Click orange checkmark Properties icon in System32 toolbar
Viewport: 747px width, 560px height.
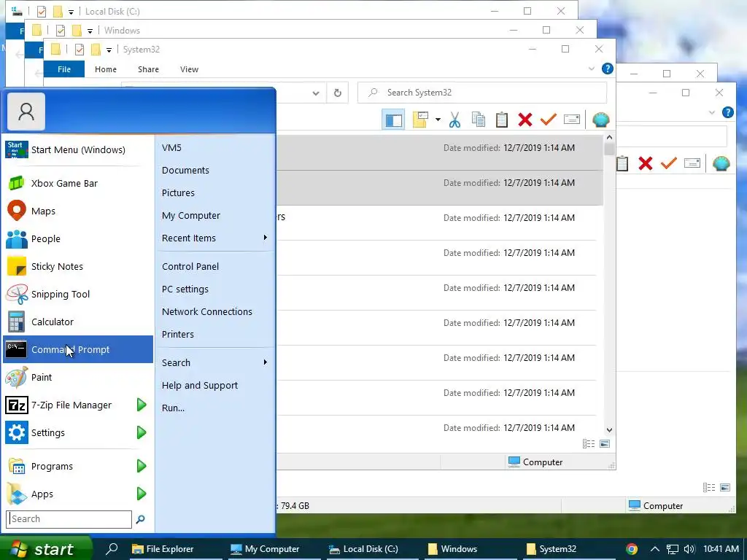pos(549,119)
